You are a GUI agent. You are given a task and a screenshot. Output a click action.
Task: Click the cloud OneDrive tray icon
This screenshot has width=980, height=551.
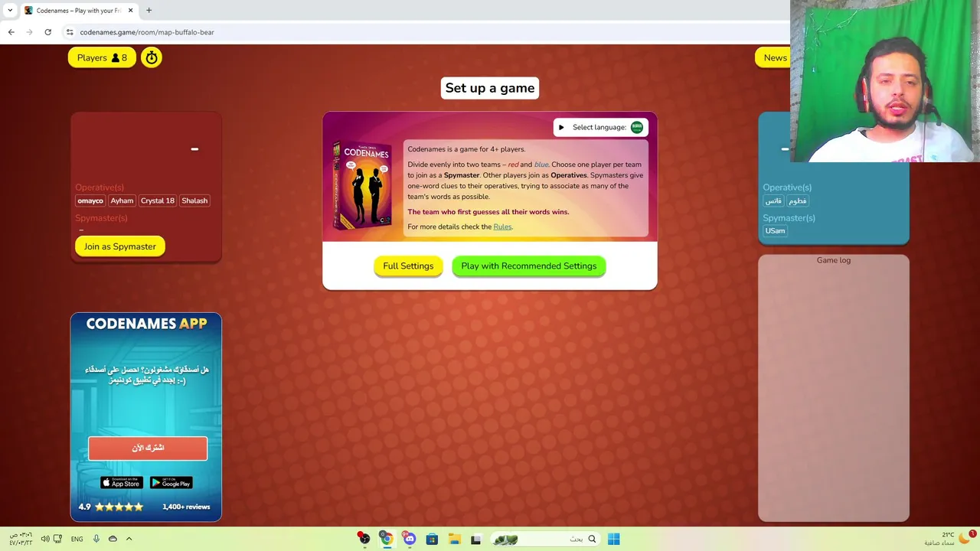tap(113, 539)
